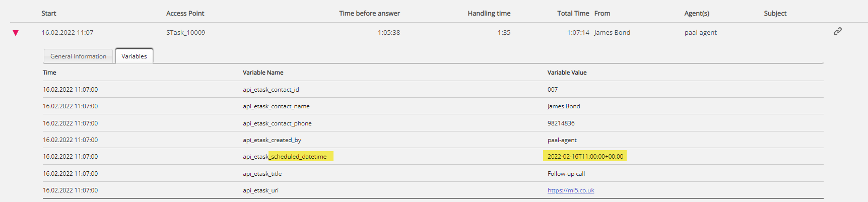Click the Start column header
The height and width of the screenshot is (202, 868).
pyautogui.click(x=49, y=14)
